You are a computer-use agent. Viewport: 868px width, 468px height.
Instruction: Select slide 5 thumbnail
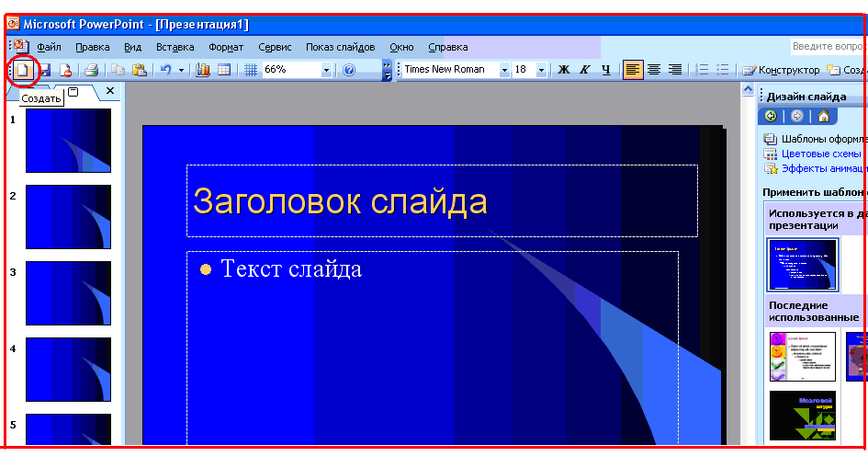click(68, 429)
